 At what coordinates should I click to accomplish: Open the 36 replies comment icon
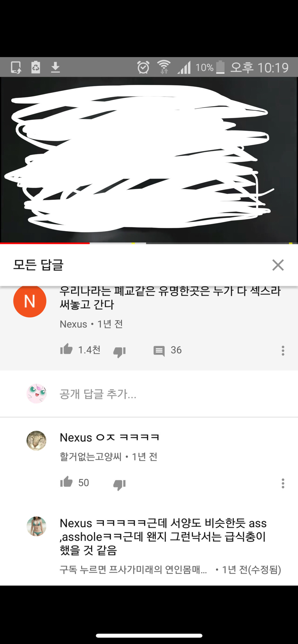[x=159, y=351]
